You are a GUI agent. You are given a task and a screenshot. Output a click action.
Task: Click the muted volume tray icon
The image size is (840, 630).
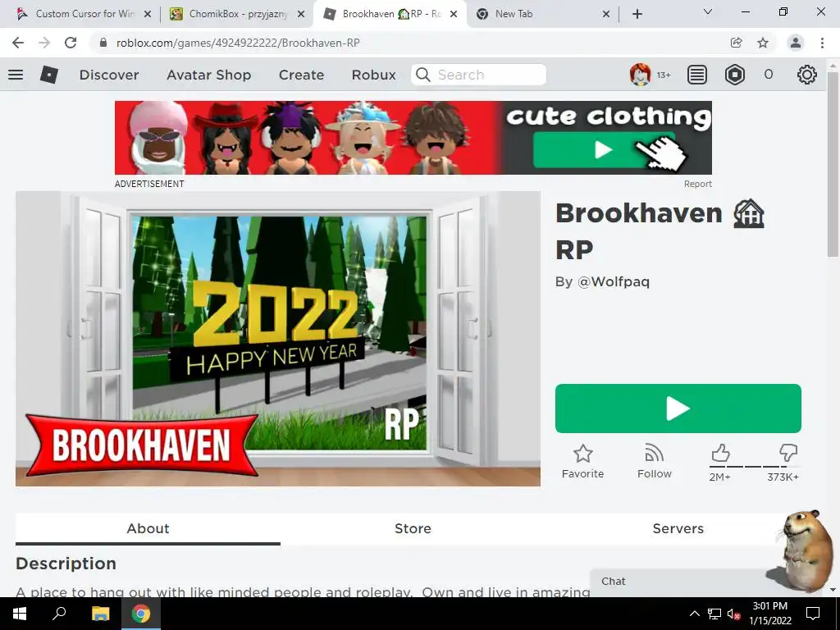pos(734,614)
